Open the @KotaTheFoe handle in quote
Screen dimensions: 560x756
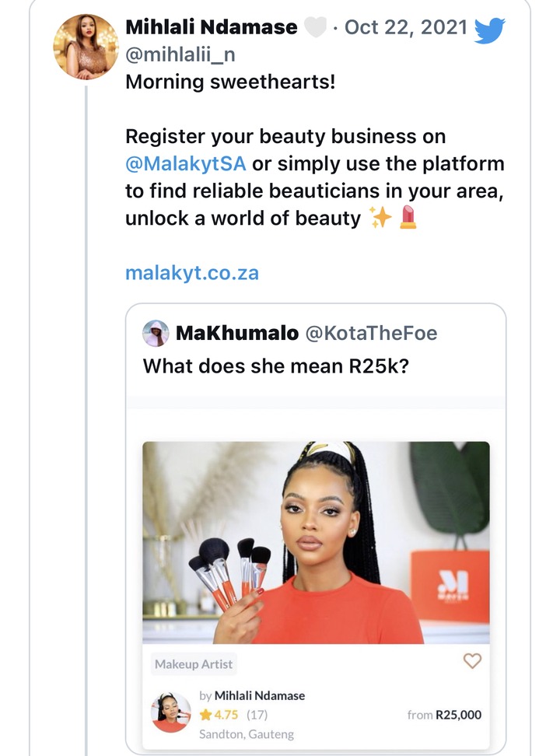pyautogui.click(x=372, y=333)
